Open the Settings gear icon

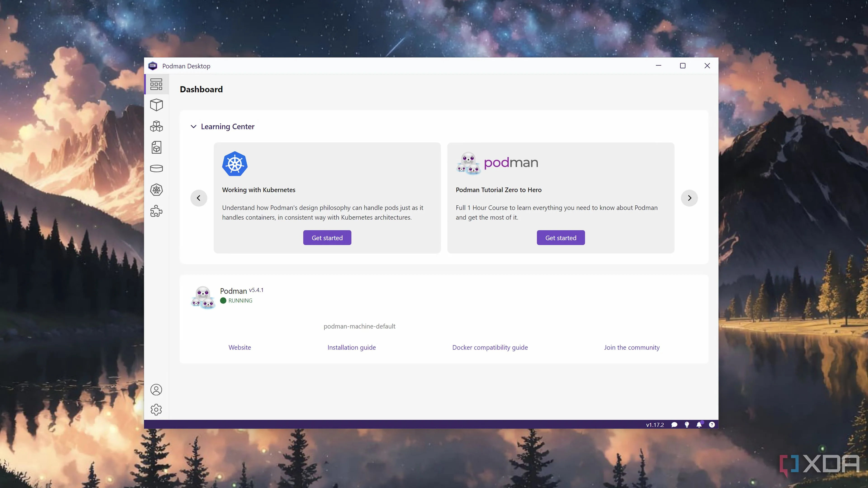point(156,410)
